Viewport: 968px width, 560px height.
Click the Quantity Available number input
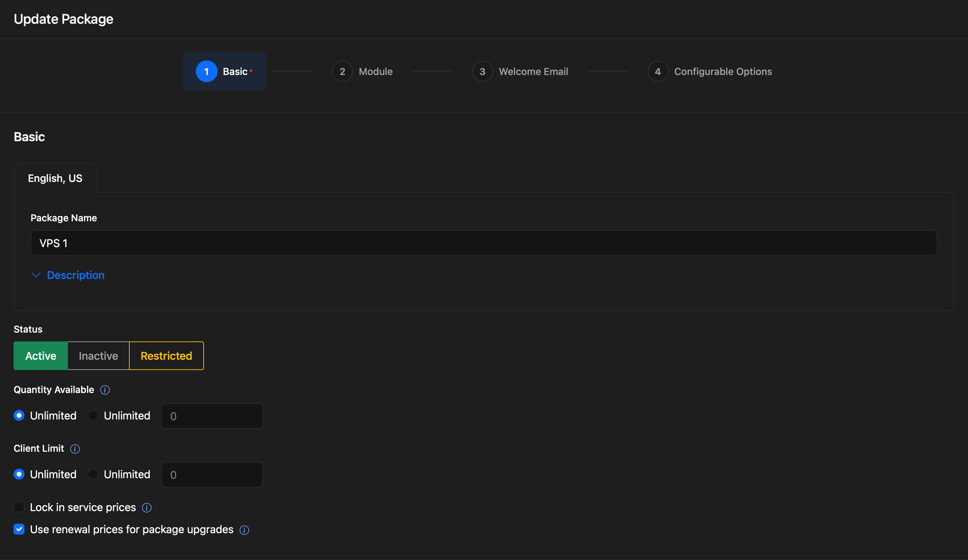[212, 416]
